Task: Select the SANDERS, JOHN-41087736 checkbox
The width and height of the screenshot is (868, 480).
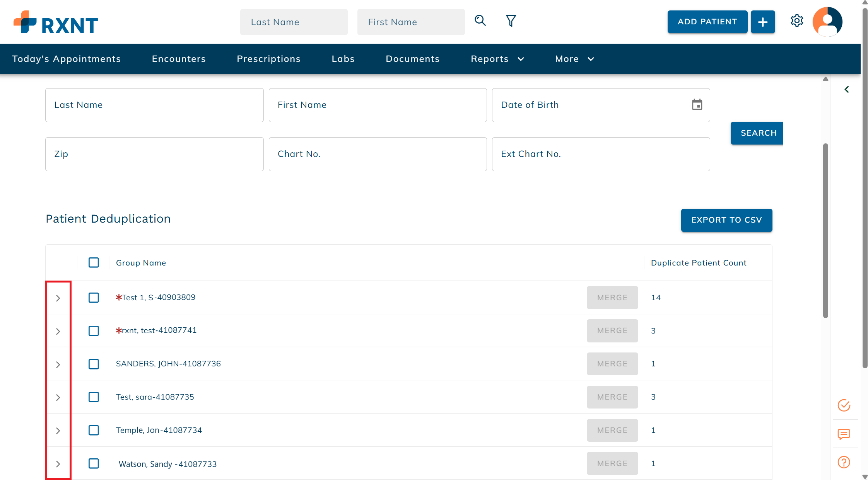Action: (x=94, y=364)
